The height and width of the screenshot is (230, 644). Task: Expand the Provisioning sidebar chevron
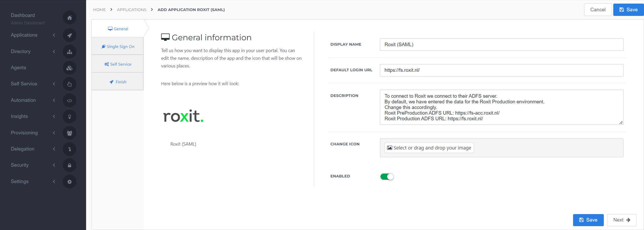tap(54, 133)
